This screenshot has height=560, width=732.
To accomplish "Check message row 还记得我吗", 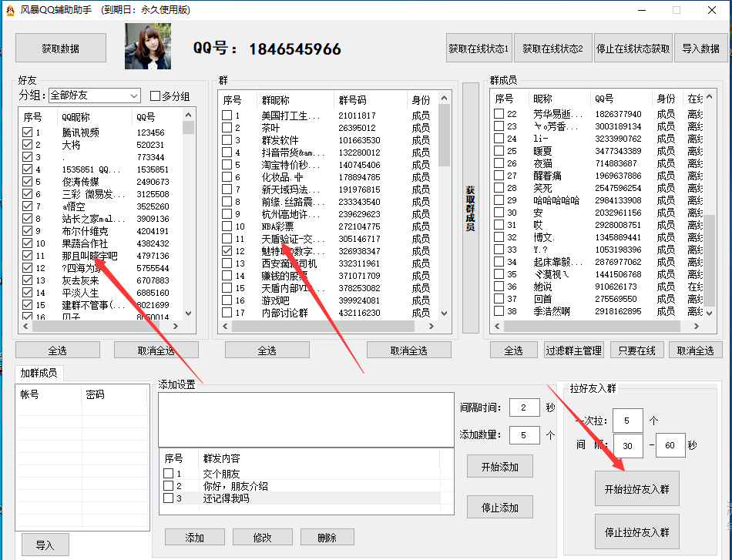I will 169,498.
